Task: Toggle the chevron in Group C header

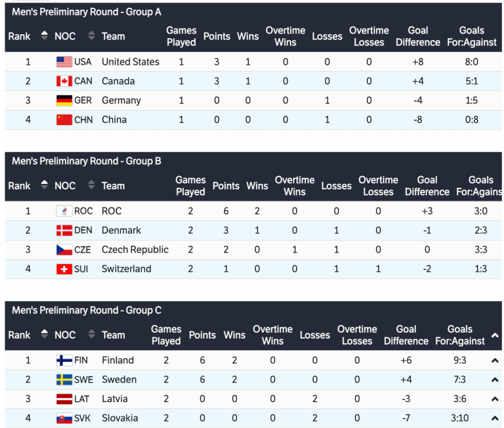Action: pos(495,335)
